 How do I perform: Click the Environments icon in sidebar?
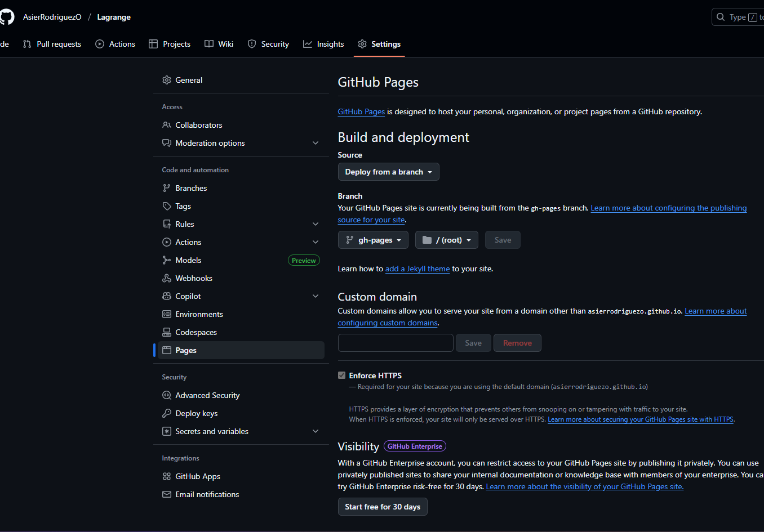[x=167, y=314]
